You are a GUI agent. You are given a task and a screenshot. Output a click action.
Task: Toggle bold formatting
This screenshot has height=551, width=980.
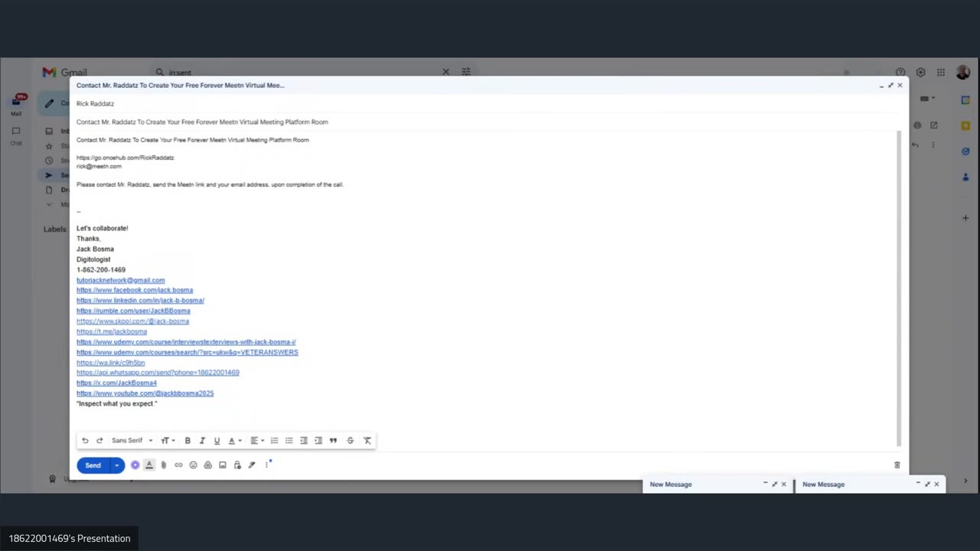[188, 441]
